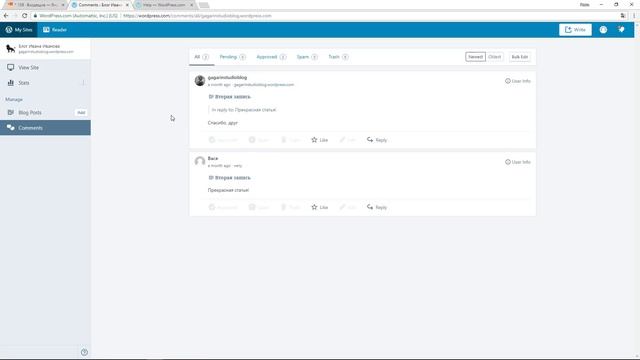Viewport: 640px width, 360px height.
Task: Close the Comments browser tab
Action: 127,5
